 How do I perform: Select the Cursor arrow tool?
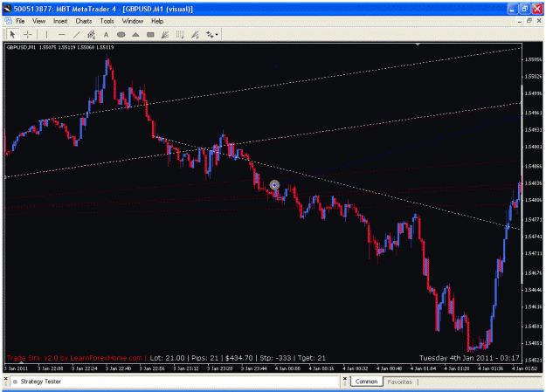point(12,34)
